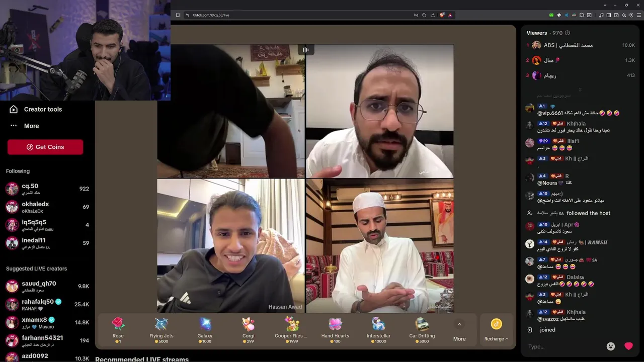Viewport: 644px width, 362px height.
Task: Select Hassan Awad's video pane
Action: [231, 246]
